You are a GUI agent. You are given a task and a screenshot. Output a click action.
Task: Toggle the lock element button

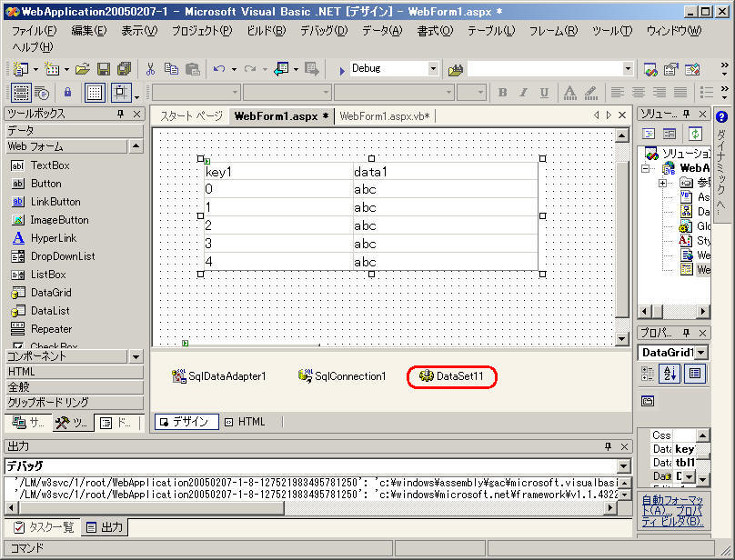point(67,93)
